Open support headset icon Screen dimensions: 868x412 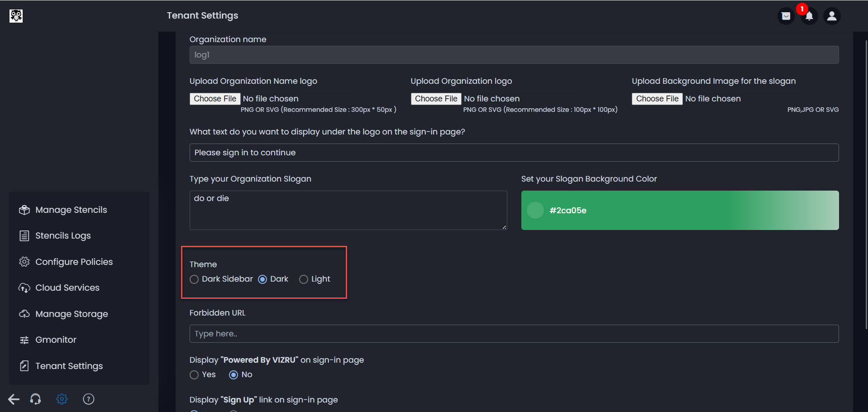click(x=35, y=399)
